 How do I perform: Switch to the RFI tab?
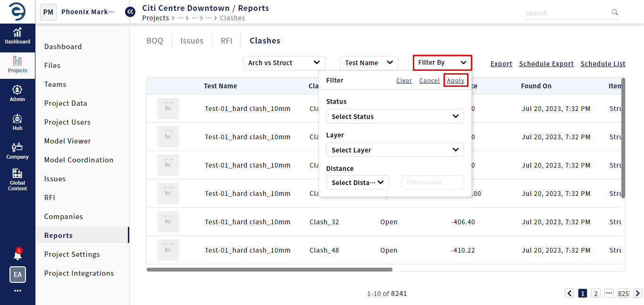[x=226, y=41]
